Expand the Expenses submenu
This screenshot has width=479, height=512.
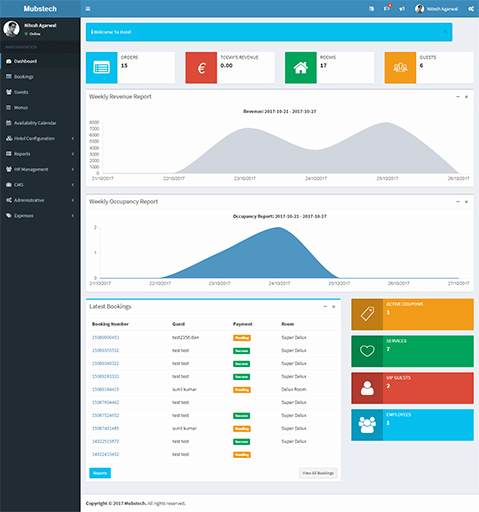(40, 216)
